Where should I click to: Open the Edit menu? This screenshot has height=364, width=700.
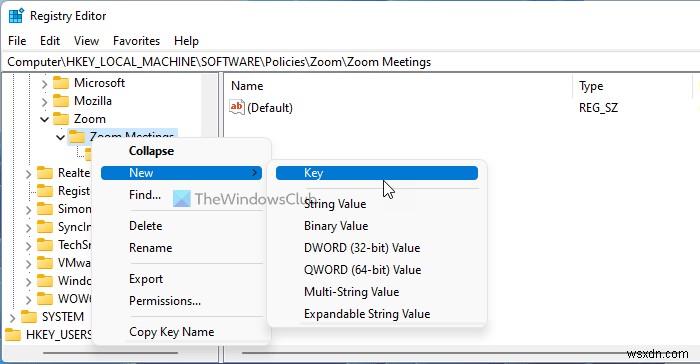(x=50, y=41)
